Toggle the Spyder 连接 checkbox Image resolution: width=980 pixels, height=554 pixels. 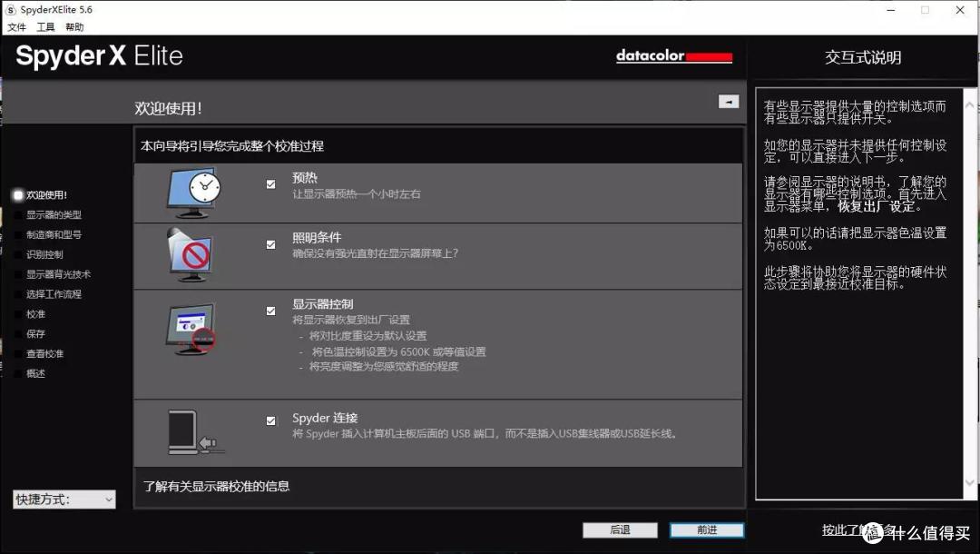[x=270, y=420]
